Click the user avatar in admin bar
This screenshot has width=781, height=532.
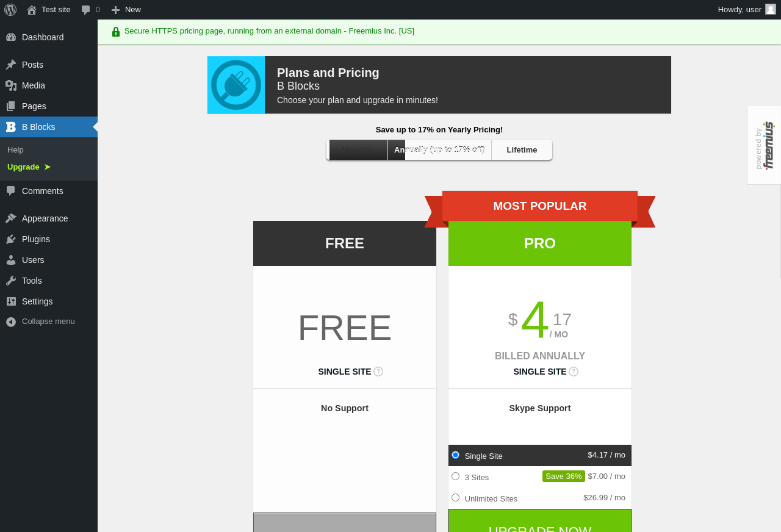click(771, 9)
